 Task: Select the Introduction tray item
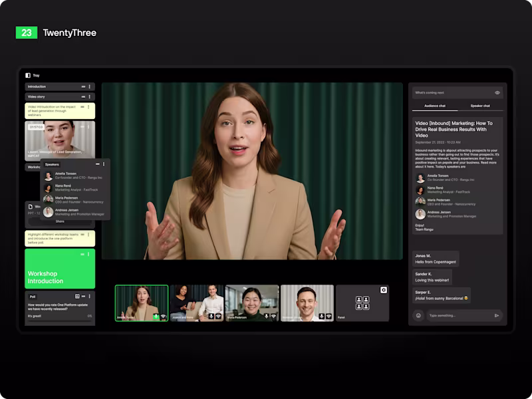60,87
